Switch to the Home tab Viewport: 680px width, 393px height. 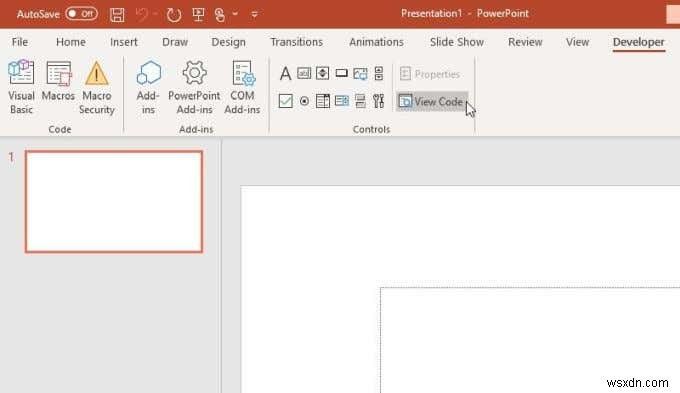(71, 42)
